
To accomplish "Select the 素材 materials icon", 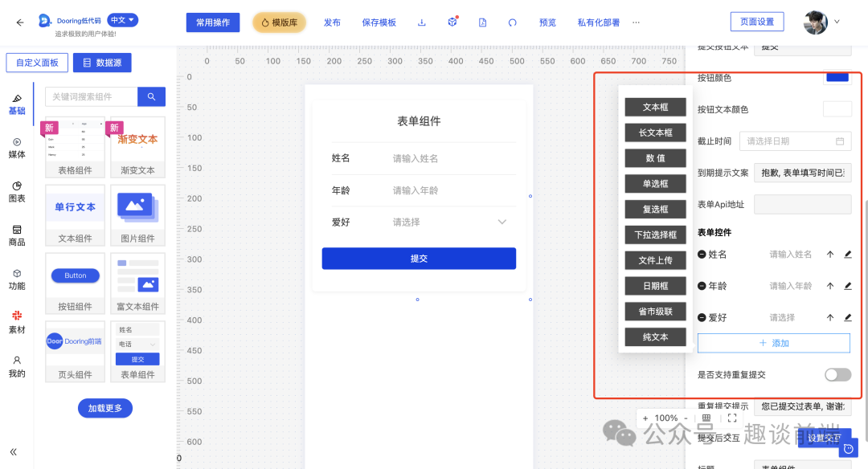I will (16, 320).
